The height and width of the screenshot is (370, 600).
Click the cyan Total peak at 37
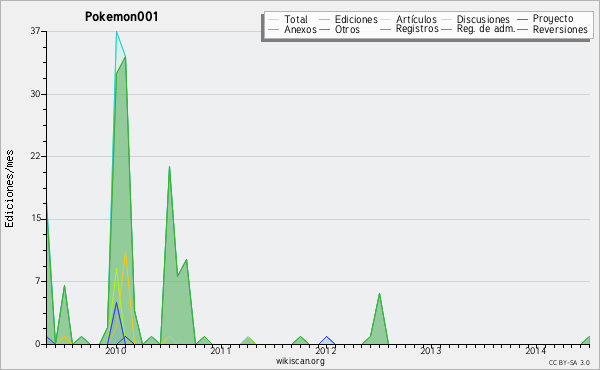tap(116, 32)
